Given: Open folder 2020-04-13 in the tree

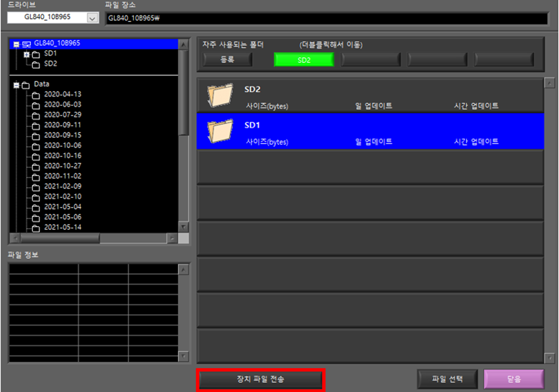Looking at the screenshot, I should pyautogui.click(x=62, y=94).
